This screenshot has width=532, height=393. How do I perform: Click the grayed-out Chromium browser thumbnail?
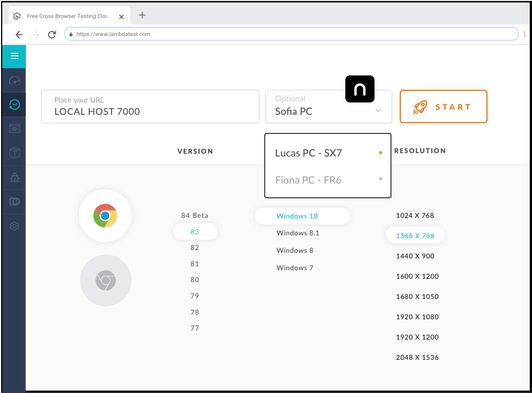(106, 280)
